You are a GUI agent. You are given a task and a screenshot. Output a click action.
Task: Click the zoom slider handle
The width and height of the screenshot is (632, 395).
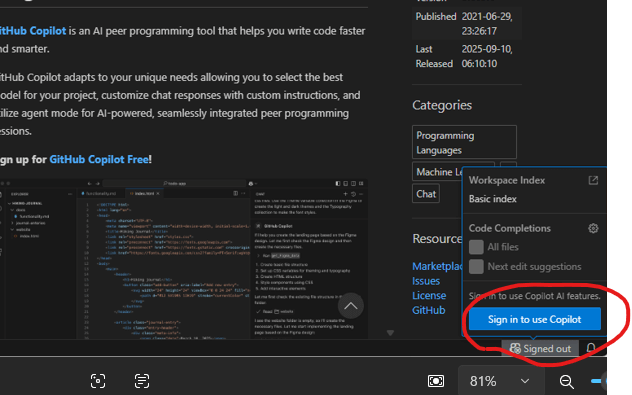click(604, 381)
